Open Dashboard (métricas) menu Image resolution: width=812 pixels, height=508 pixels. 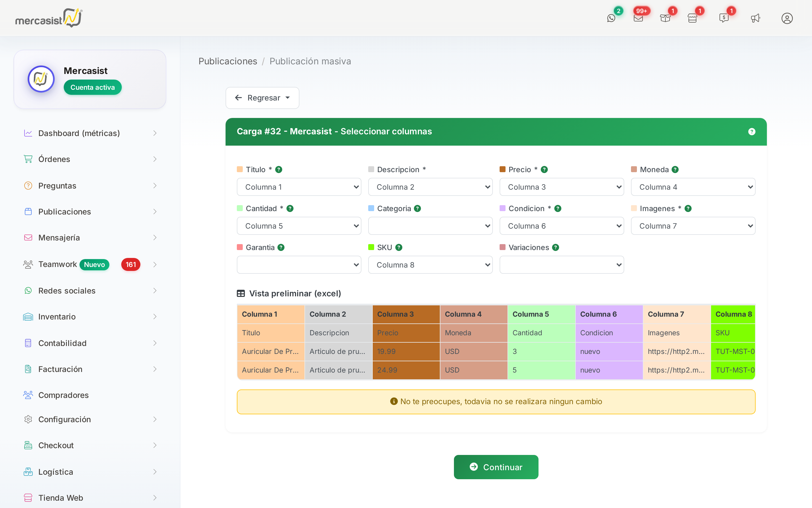90,133
